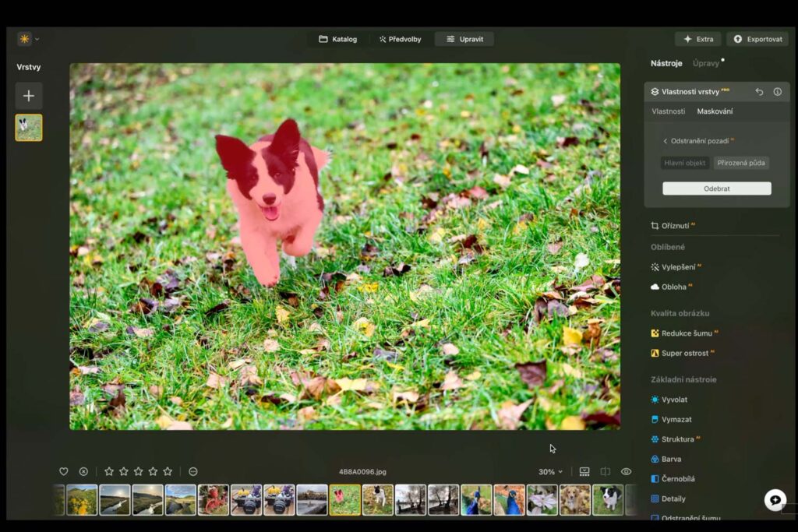Viewport: 798px width, 532px height.
Task: Click the Exportovat button
Action: [x=757, y=38]
